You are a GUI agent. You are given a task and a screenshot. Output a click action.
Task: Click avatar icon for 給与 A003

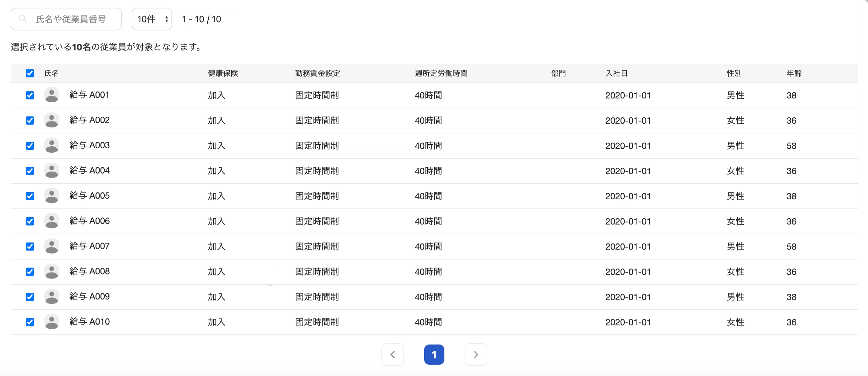point(52,145)
